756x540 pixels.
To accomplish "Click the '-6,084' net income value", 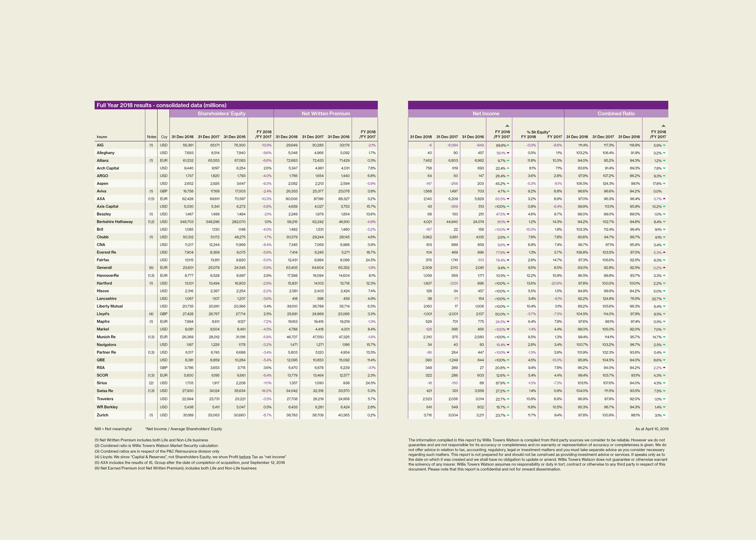I will (x=452, y=145).
